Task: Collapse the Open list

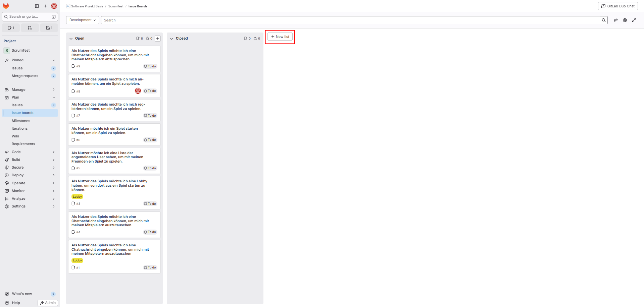Action: tap(71, 39)
